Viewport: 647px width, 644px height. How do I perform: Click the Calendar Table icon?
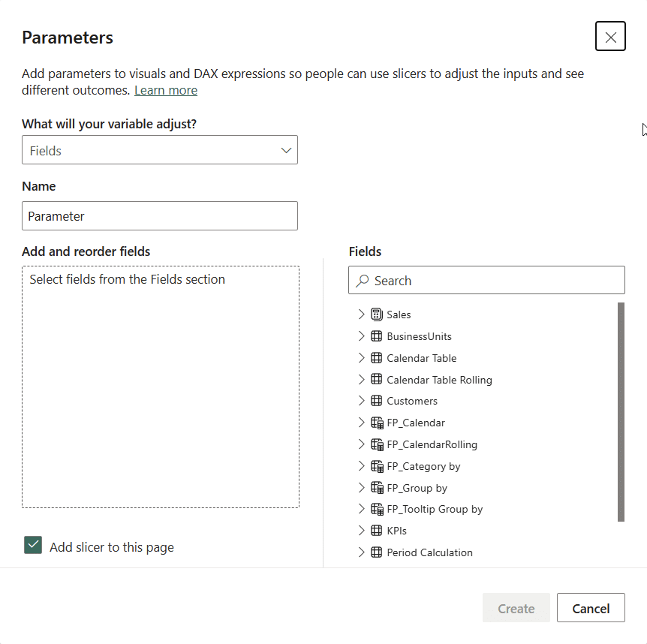[x=375, y=358]
